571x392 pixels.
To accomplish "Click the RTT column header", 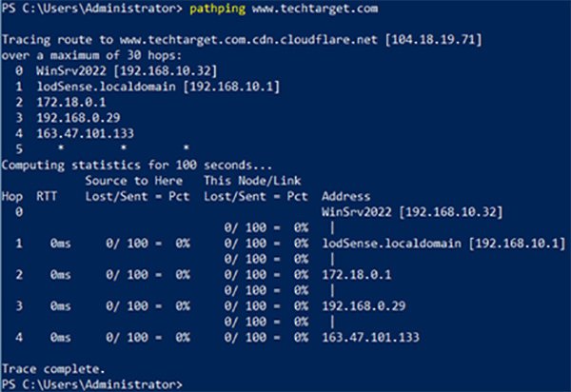I will tap(48, 196).
